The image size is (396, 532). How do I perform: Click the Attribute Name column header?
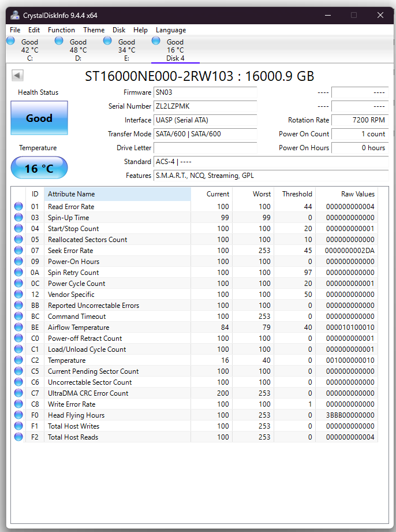(x=117, y=194)
